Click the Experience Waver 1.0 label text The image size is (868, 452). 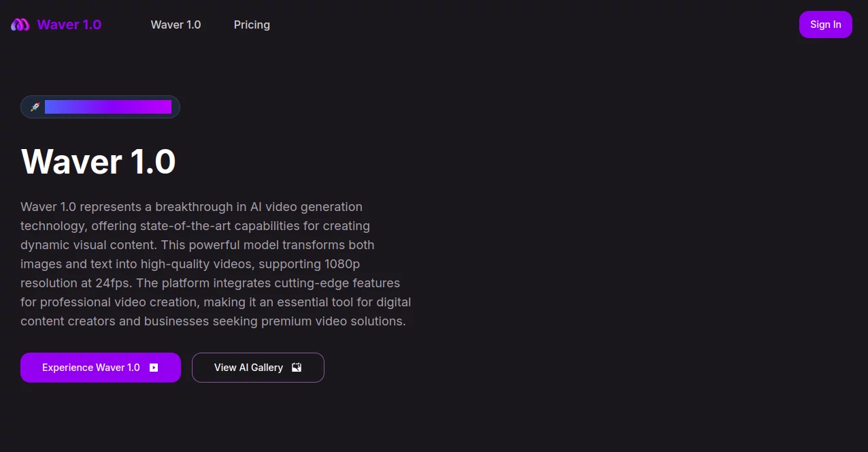point(90,368)
